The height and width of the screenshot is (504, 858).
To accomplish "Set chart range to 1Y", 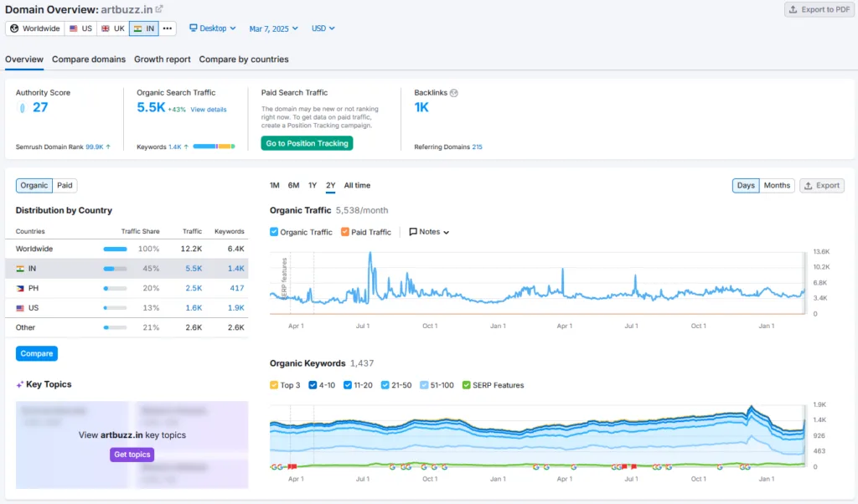I will [x=313, y=185].
